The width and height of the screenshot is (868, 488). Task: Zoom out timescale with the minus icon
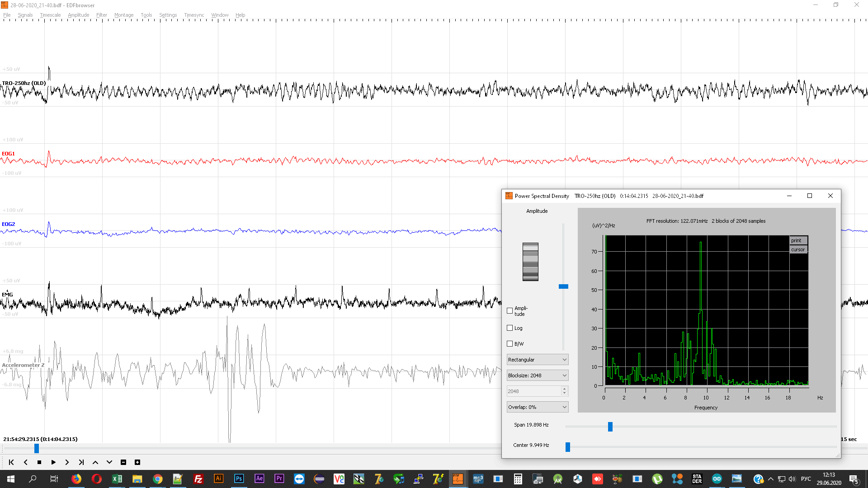123,462
